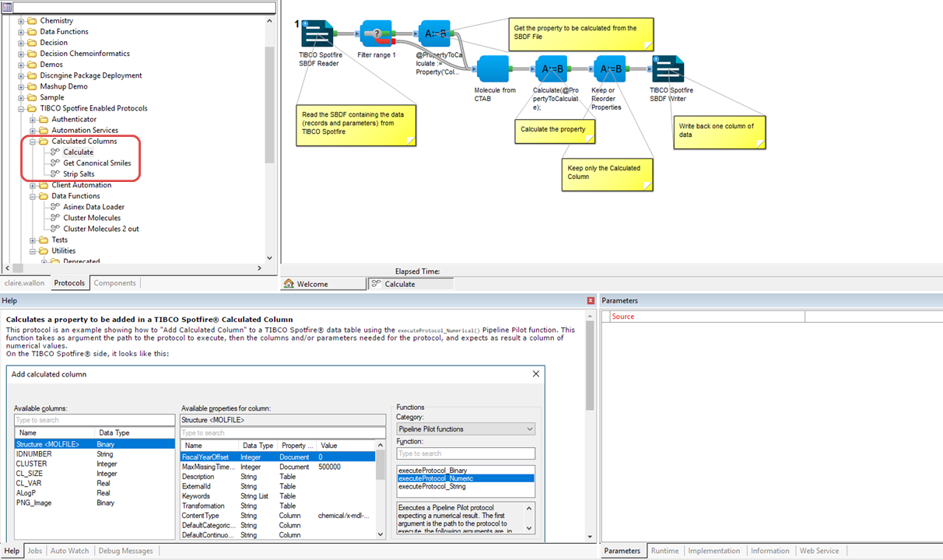
Task: Select the Keep or Reorder Properties component
Action: (609, 69)
